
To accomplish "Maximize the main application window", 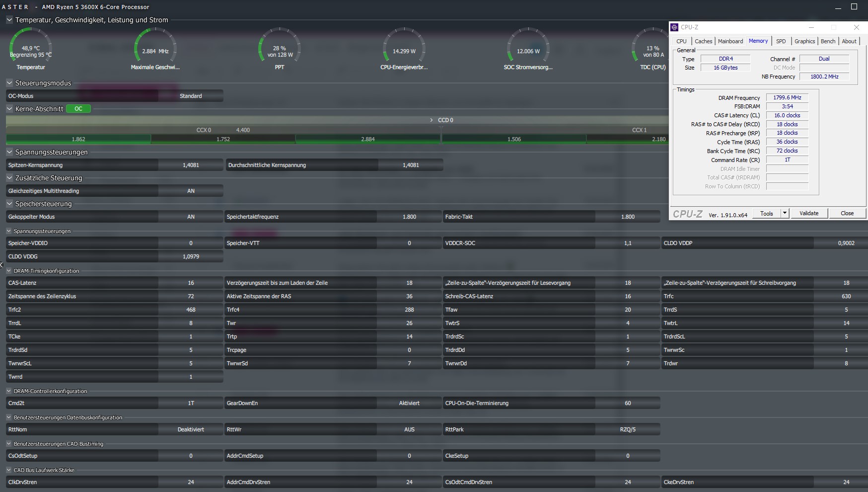I will 854,6.
